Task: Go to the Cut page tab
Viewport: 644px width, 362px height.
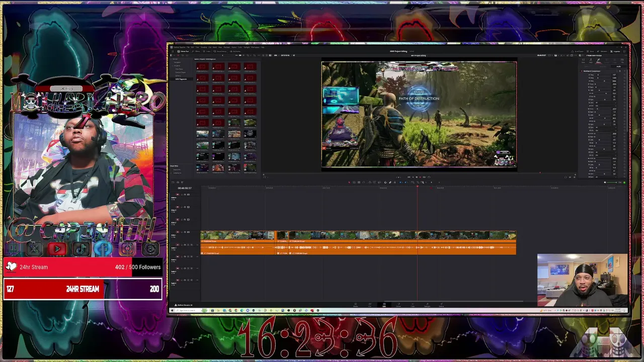Action: click(x=370, y=305)
